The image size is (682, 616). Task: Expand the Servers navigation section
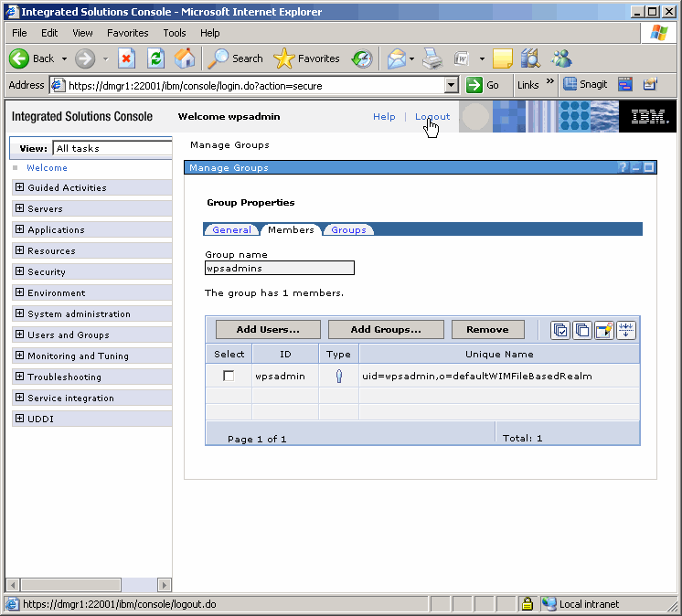click(19, 208)
